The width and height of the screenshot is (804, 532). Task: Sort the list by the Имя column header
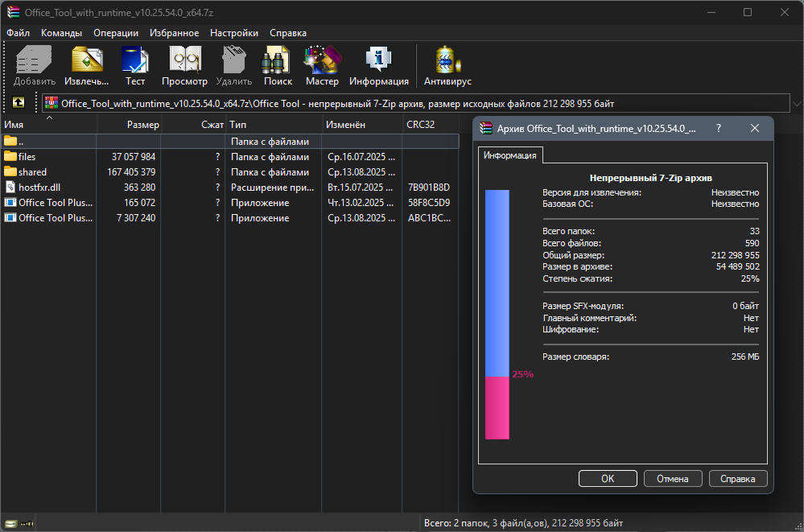49,125
